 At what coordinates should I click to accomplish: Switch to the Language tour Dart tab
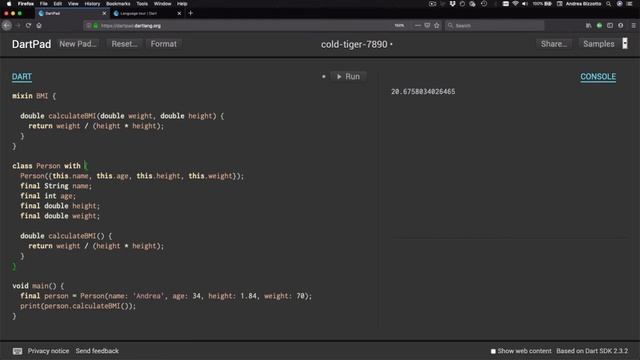point(147,13)
